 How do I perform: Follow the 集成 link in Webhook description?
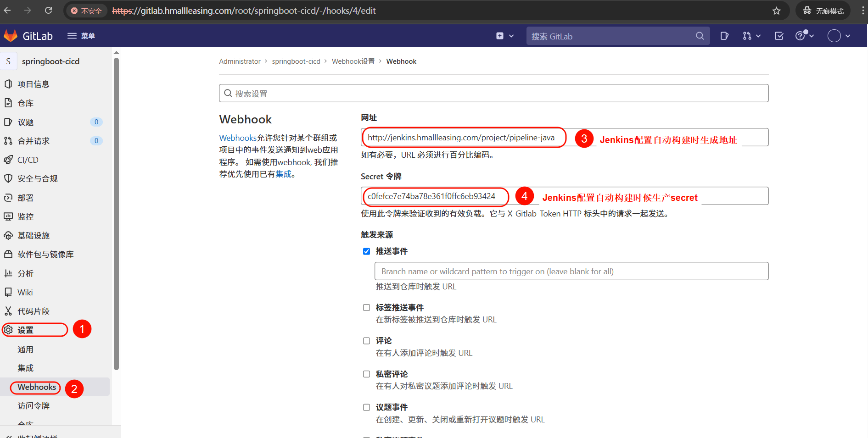[283, 174]
